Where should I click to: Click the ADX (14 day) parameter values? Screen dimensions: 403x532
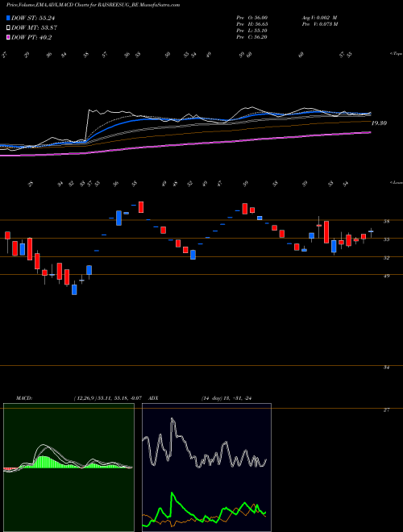click(226, 398)
